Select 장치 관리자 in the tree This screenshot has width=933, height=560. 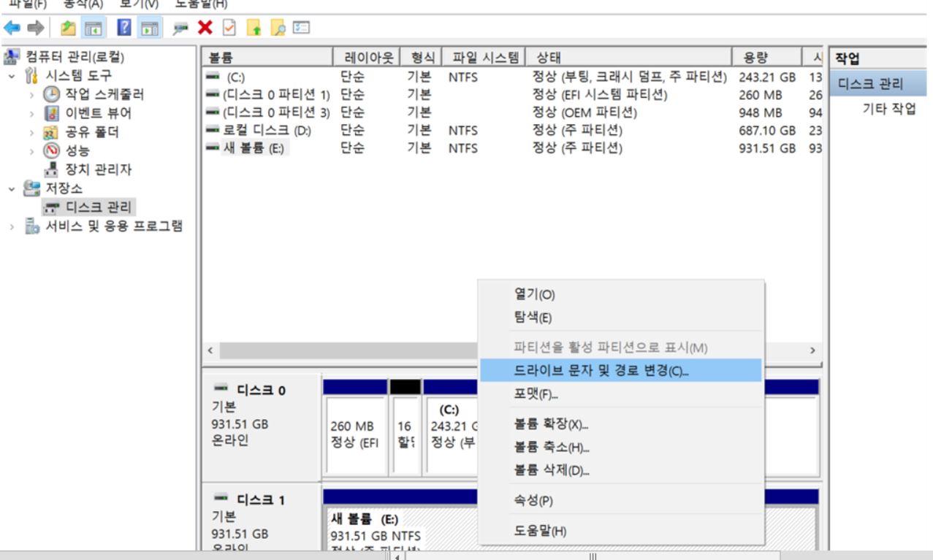pos(99,170)
